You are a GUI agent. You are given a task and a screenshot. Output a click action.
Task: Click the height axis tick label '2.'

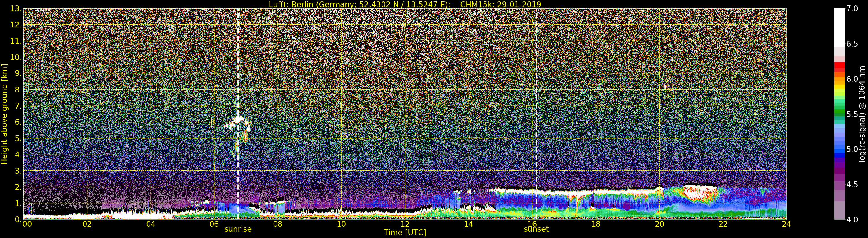click(x=18, y=187)
